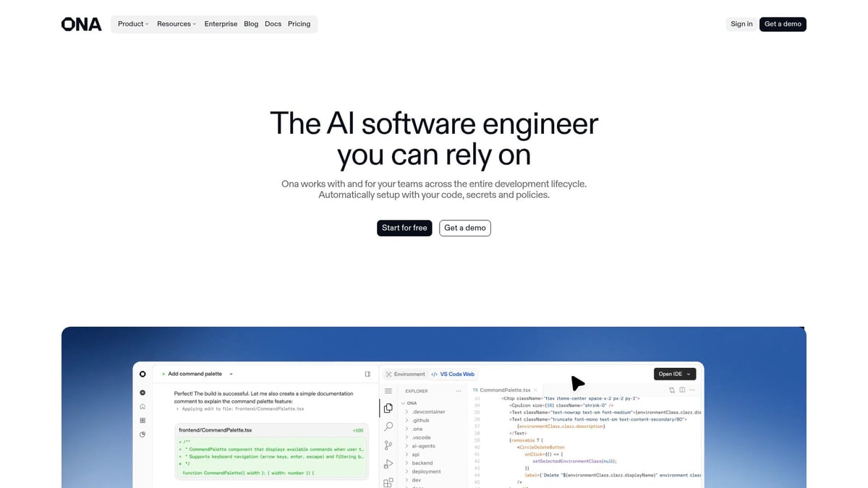The height and width of the screenshot is (488, 868).
Task: Close the CommandPalette.tsx editor tab
Action: [x=535, y=390]
